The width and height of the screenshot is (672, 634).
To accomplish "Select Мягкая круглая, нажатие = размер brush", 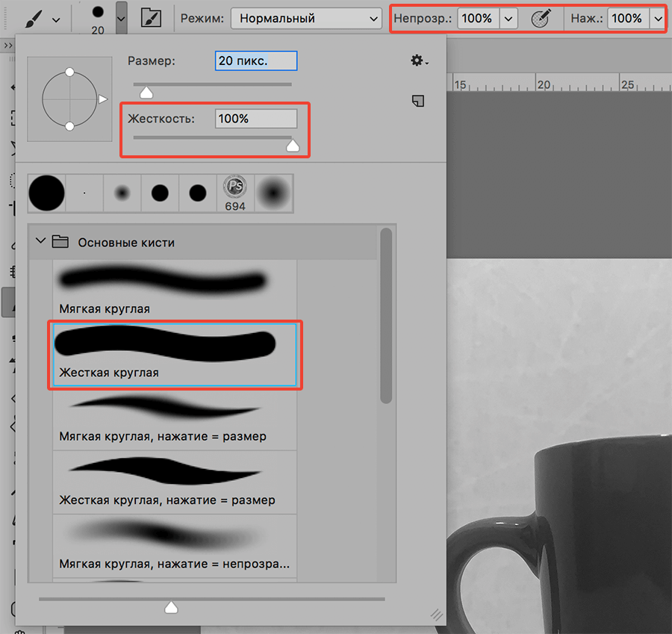I will pyautogui.click(x=175, y=418).
